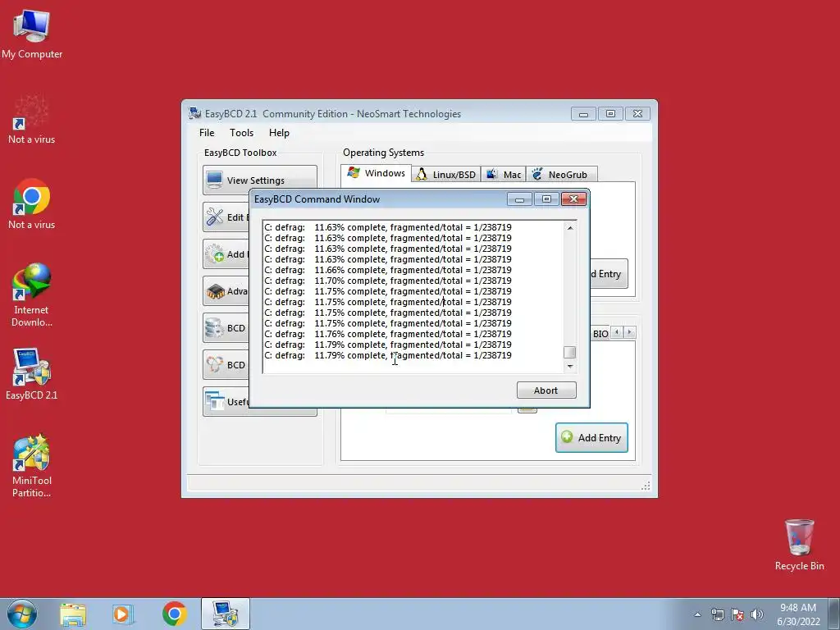
Task: Minimize the EasyBCD Command Window
Action: [x=519, y=199]
